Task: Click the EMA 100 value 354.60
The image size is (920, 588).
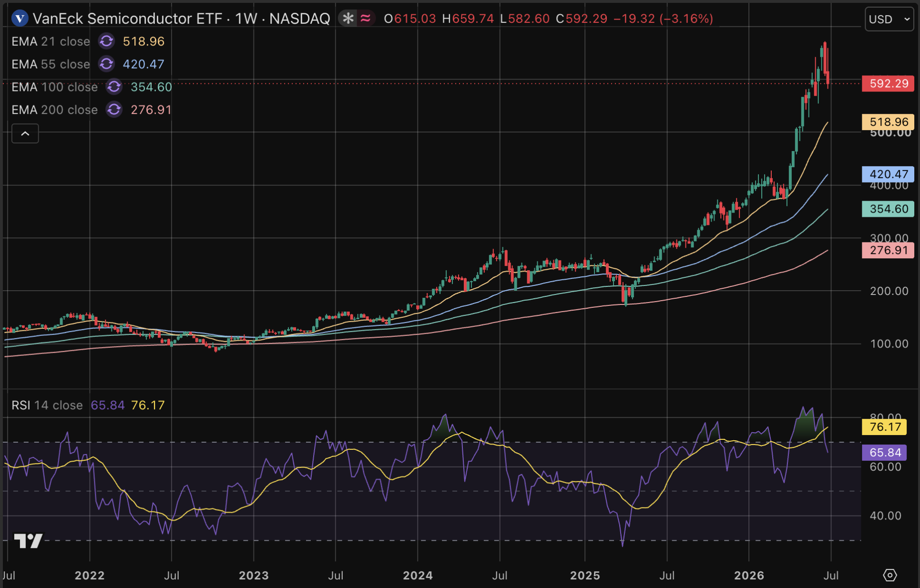Action: [x=151, y=87]
